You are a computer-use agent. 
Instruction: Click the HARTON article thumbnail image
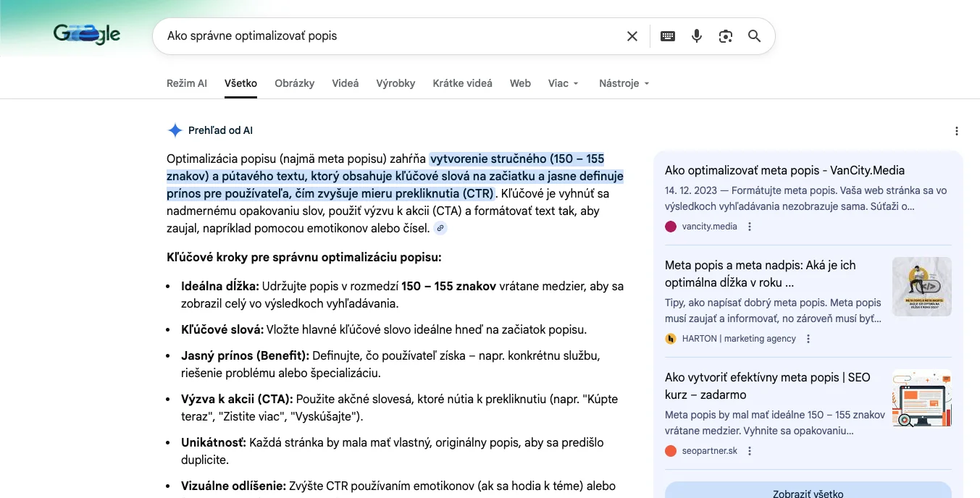921,287
